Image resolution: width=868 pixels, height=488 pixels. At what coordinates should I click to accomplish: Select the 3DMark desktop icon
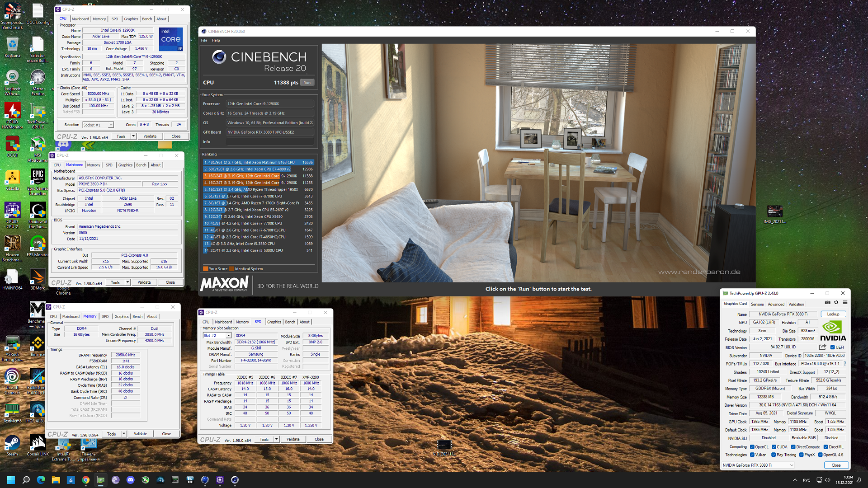click(38, 279)
